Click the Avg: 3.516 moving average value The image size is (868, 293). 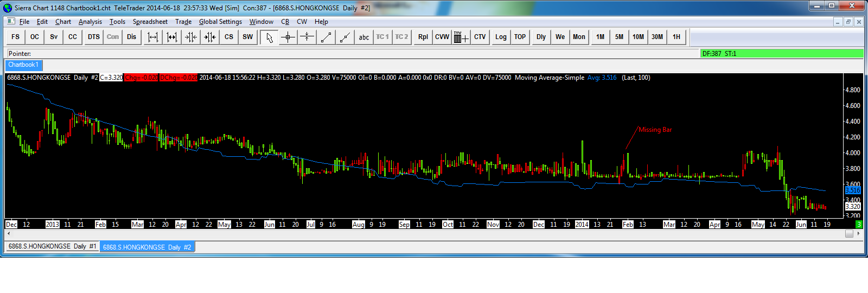coord(602,78)
